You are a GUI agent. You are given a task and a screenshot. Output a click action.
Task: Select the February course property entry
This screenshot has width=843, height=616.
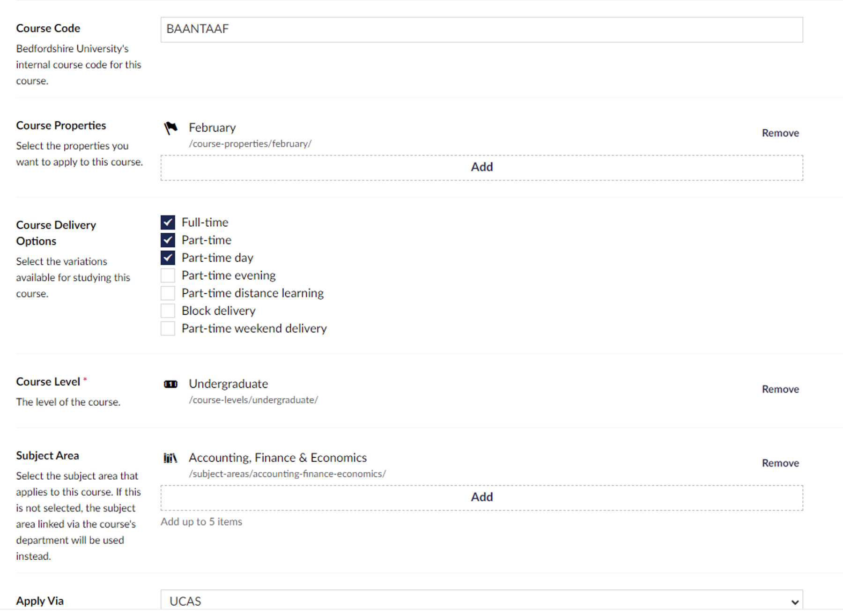tap(212, 127)
